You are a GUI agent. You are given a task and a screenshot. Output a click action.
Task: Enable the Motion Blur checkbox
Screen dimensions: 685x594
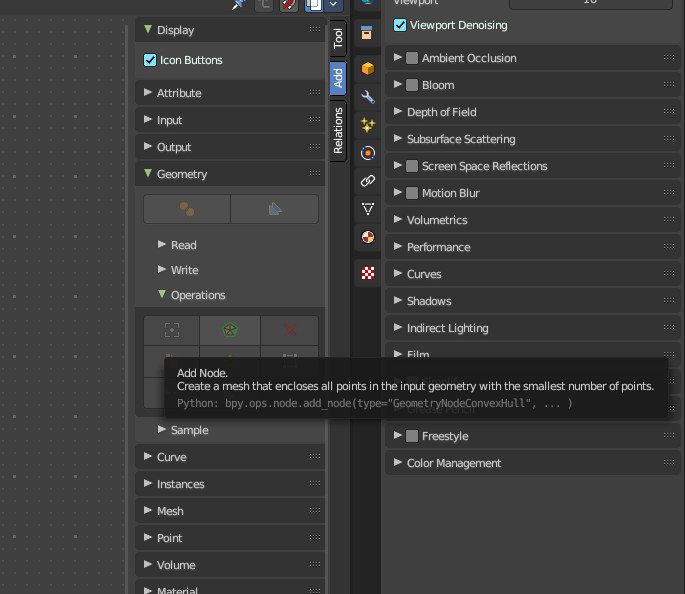tap(412, 193)
